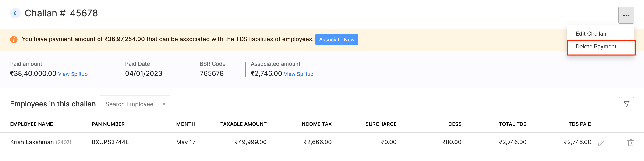Choose Delete Payment from the menu
This screenshot has height=161, width=644.
pos(596,47)
